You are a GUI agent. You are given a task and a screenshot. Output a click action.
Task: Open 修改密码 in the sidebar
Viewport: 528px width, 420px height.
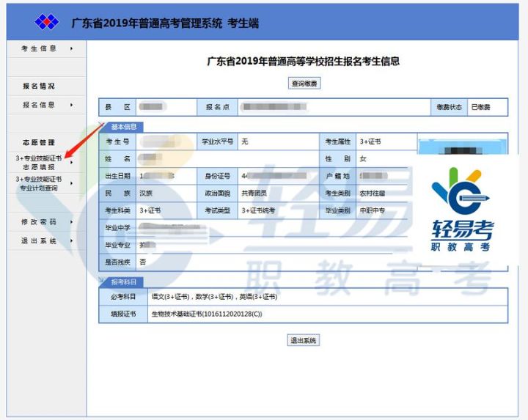38,221
